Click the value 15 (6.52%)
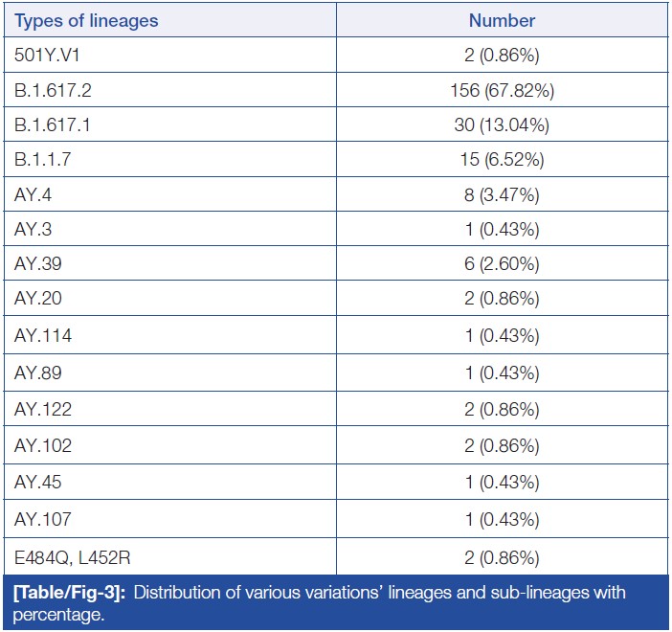Viewport: 672px width, 632px height. point(502,161)
